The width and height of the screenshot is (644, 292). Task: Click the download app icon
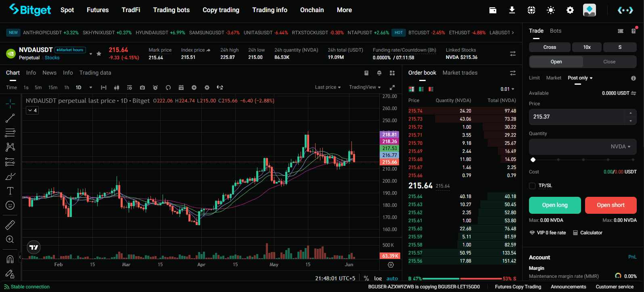512,10
